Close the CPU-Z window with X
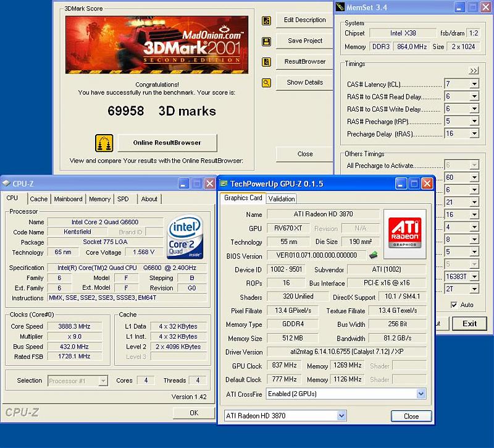This screenshot has height=448, width=494. [209, 184]
